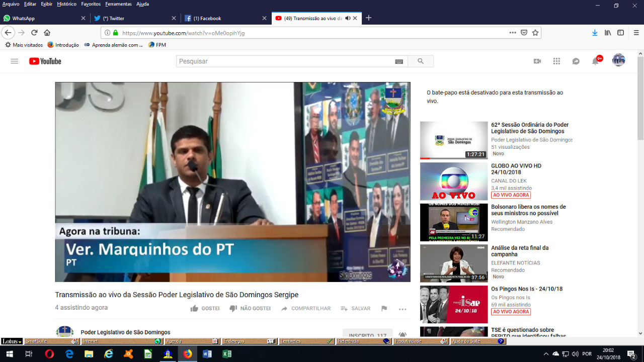Open the Ferramentas menu
Viewport: 644px width, 362px height.
pyautogui.click(x=119, y=4)
